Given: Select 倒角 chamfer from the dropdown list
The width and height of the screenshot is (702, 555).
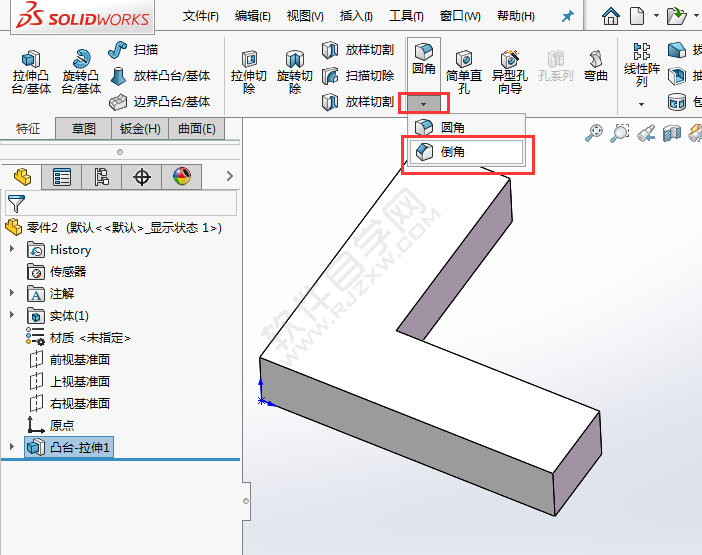Looking at the screenshot, I should tap(466, 152).
